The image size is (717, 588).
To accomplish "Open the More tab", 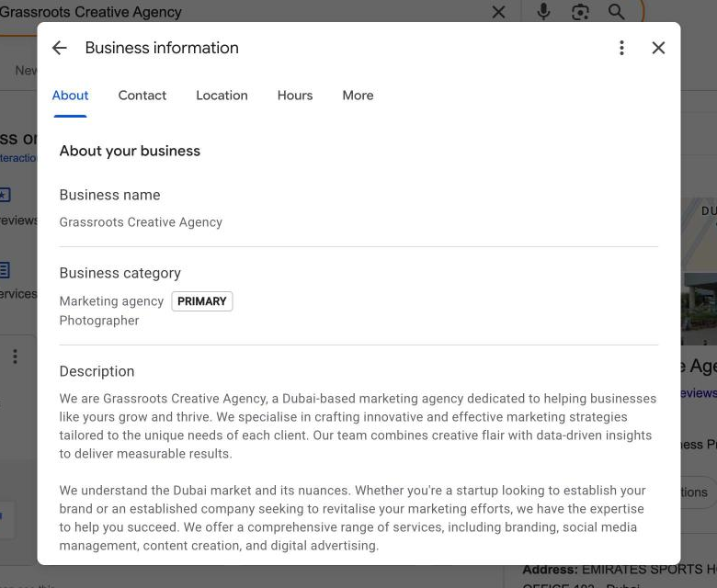I will point(358,95).
